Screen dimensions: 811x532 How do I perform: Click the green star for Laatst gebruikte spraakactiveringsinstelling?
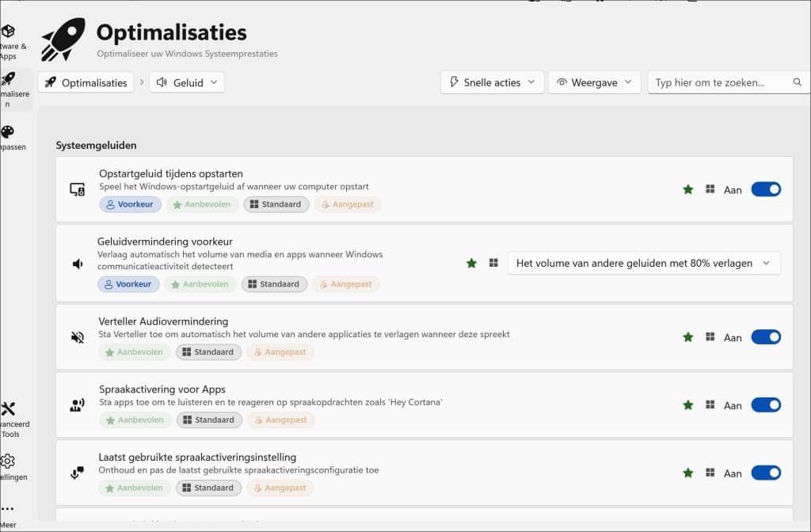[688, 473]
